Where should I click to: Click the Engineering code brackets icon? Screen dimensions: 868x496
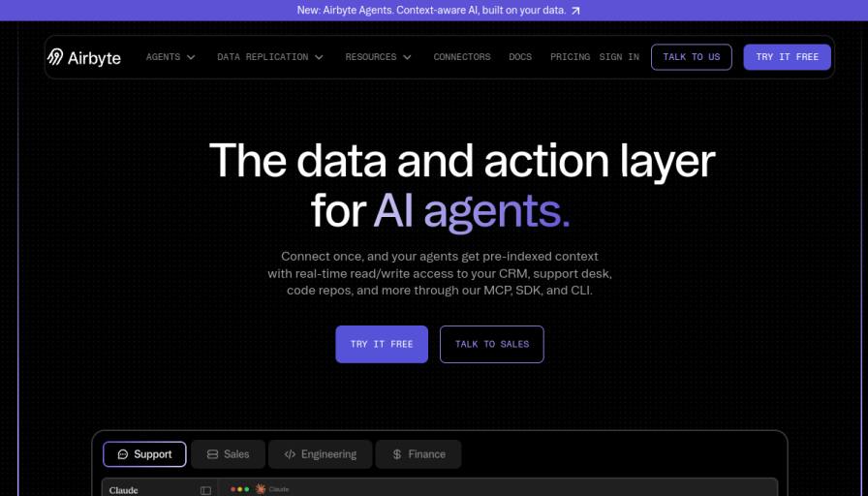(x=290, y=454)
